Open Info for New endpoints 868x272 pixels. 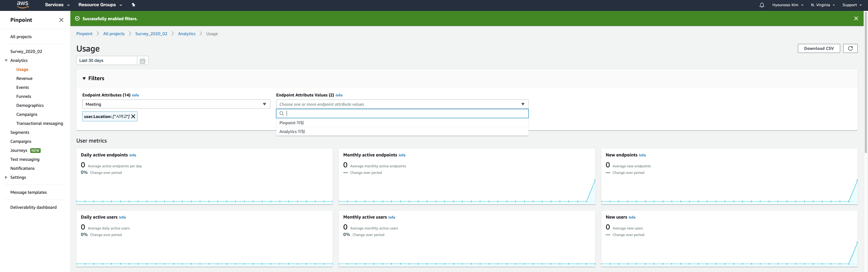642,155
